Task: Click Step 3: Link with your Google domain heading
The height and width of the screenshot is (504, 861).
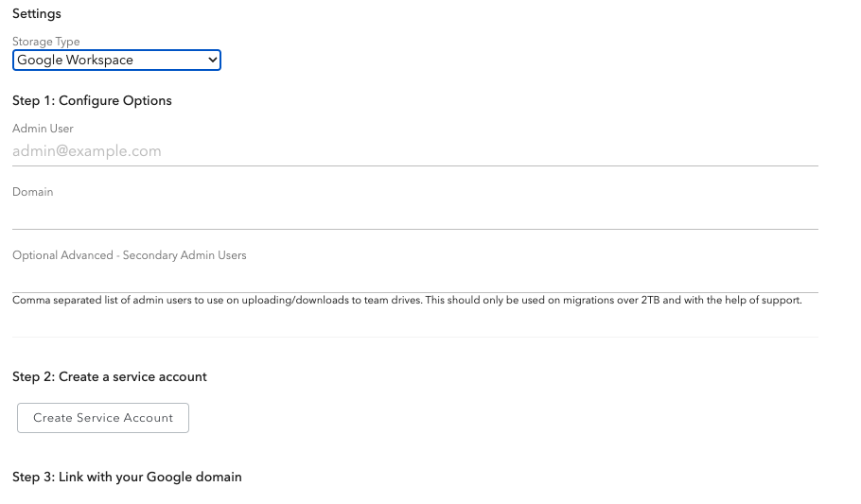Action: click(x=127, y=478)
